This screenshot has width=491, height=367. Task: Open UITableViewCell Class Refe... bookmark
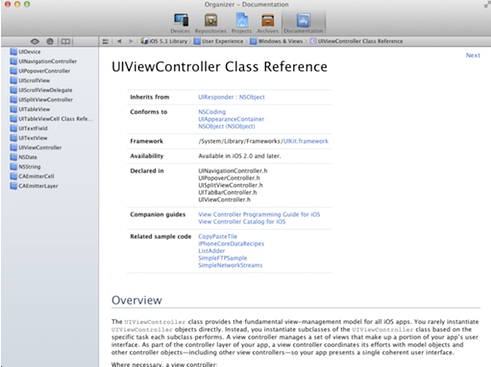click(x=51, y=119)
